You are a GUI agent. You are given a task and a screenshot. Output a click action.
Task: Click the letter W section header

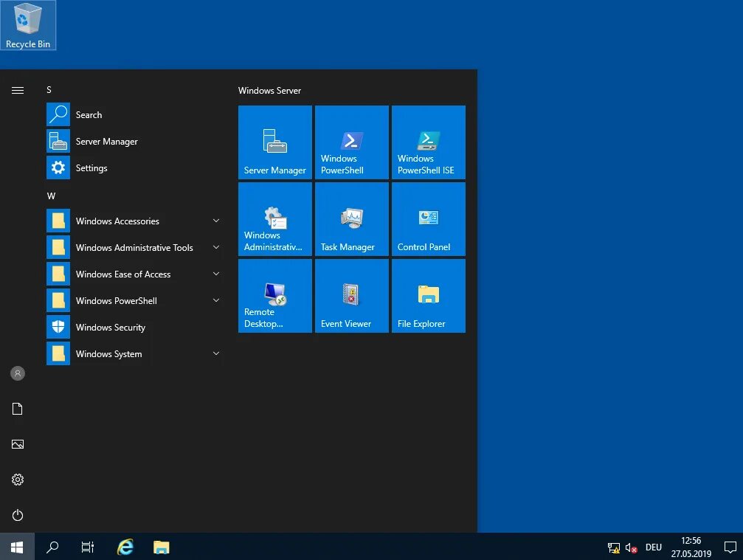tap(51, 196)
